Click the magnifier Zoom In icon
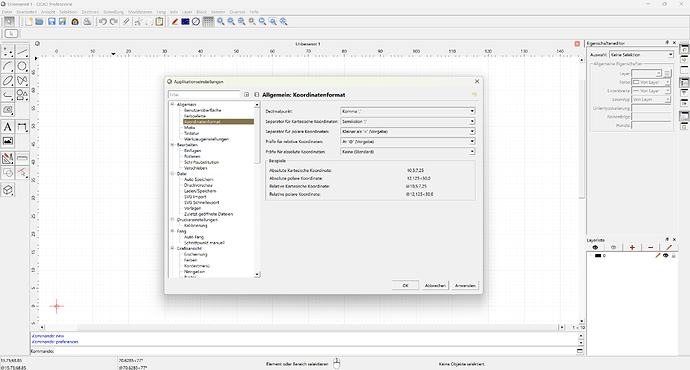 coord(220,22)
